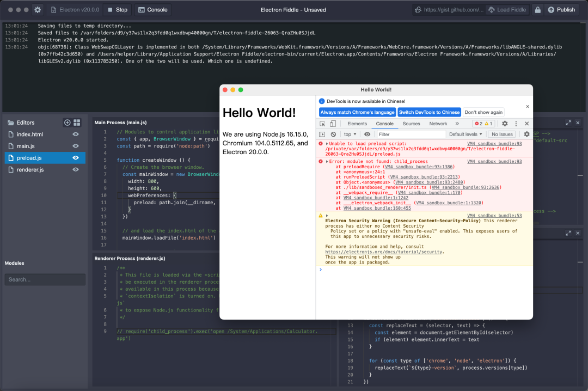Open sandbox_bundle:93:1386 link at preloadRequire

point(419,167)
